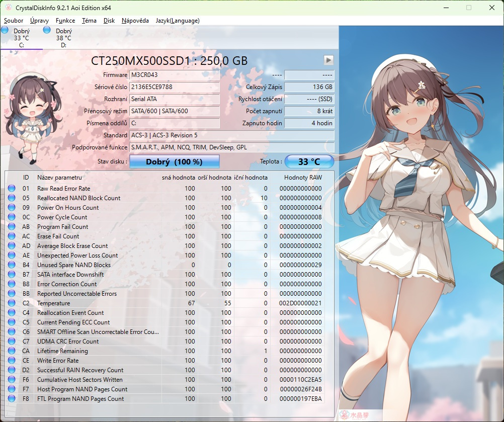Click the status indicator for Reallocated NAND Block Count
The height and width of the screenshot is (422, 504).
(12, 198)
